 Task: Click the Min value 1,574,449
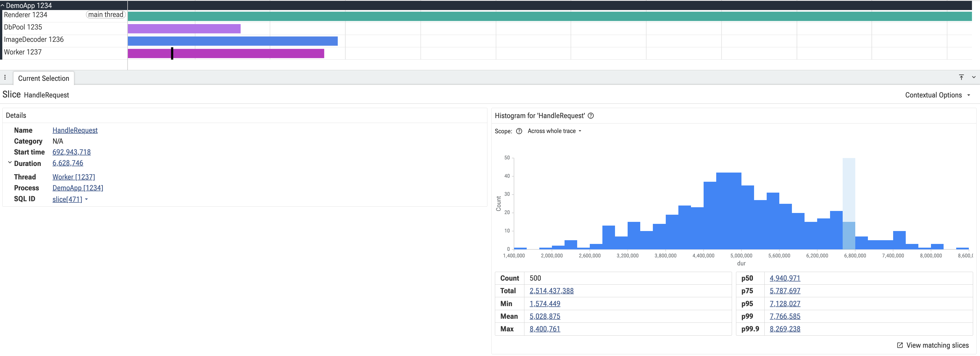pyautogui.click(x=545, y=304)
